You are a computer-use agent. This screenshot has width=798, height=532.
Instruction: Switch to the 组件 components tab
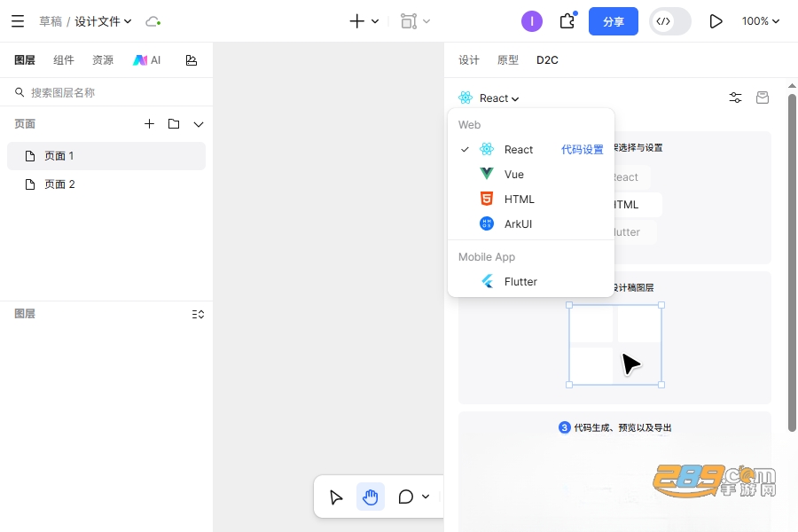[64, 60]
